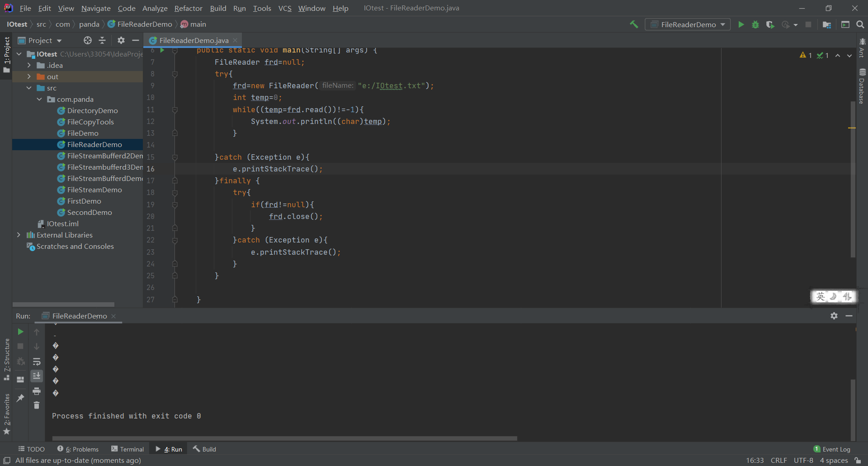Open the VCS menu

click(x=285, y=8)
